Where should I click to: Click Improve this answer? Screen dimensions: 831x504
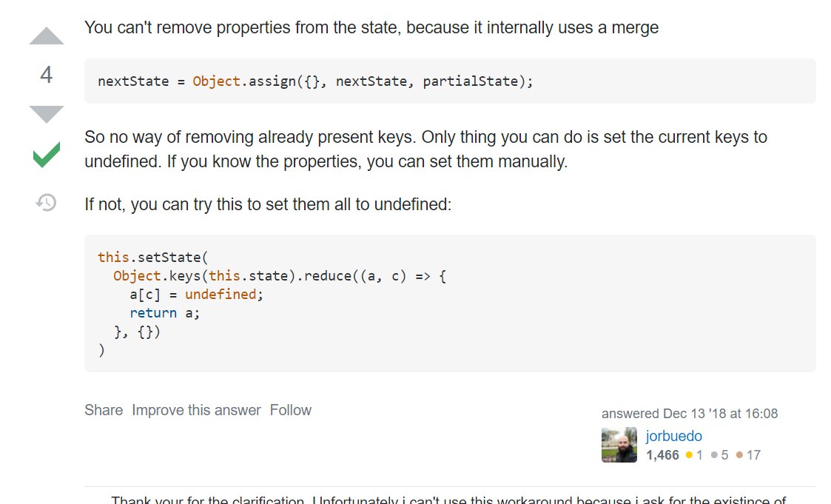point(196,410)
